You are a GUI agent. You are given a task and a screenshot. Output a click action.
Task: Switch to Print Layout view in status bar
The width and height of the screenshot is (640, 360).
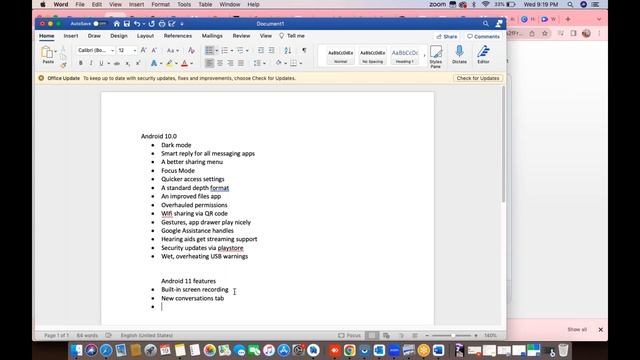(x=372, y=336)
